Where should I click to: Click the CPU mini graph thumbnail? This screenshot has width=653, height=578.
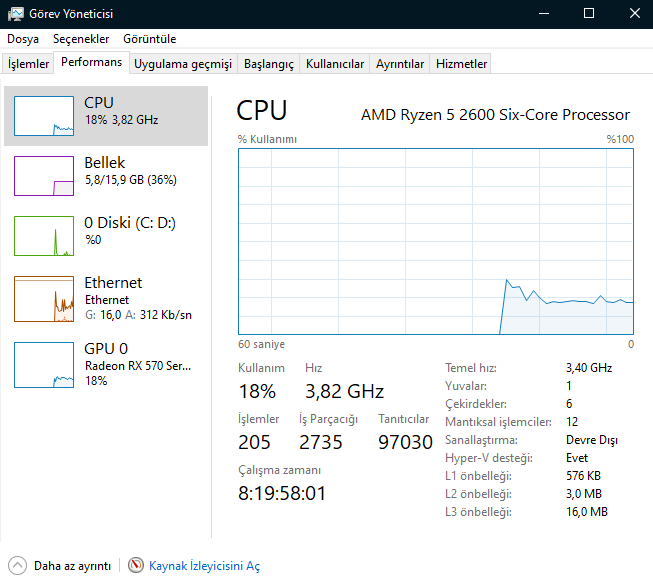(44, 116)
